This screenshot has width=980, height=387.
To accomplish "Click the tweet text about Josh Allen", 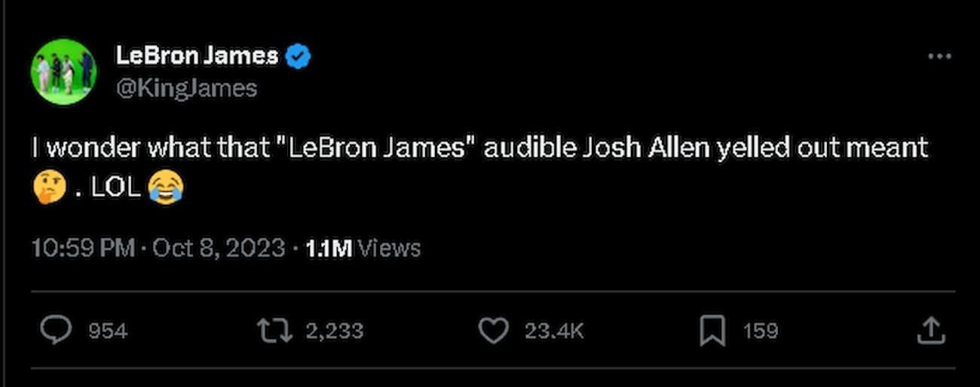I will (479, 148).
